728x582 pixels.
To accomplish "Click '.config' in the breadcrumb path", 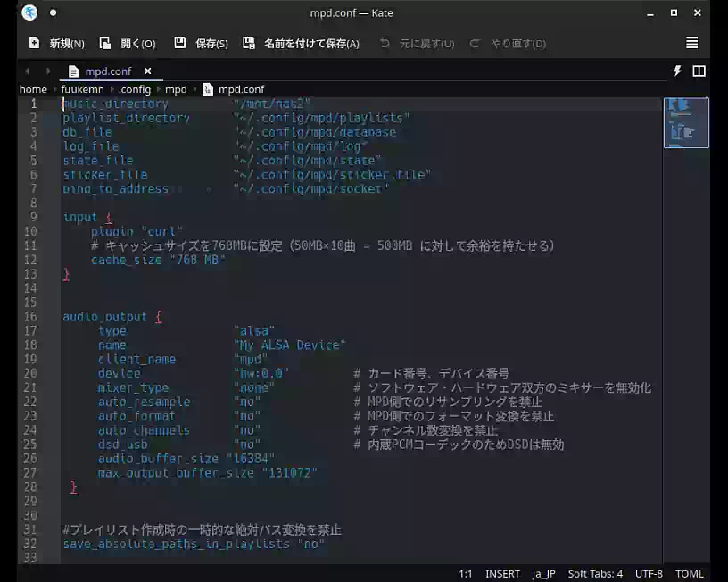I will 135,89.
